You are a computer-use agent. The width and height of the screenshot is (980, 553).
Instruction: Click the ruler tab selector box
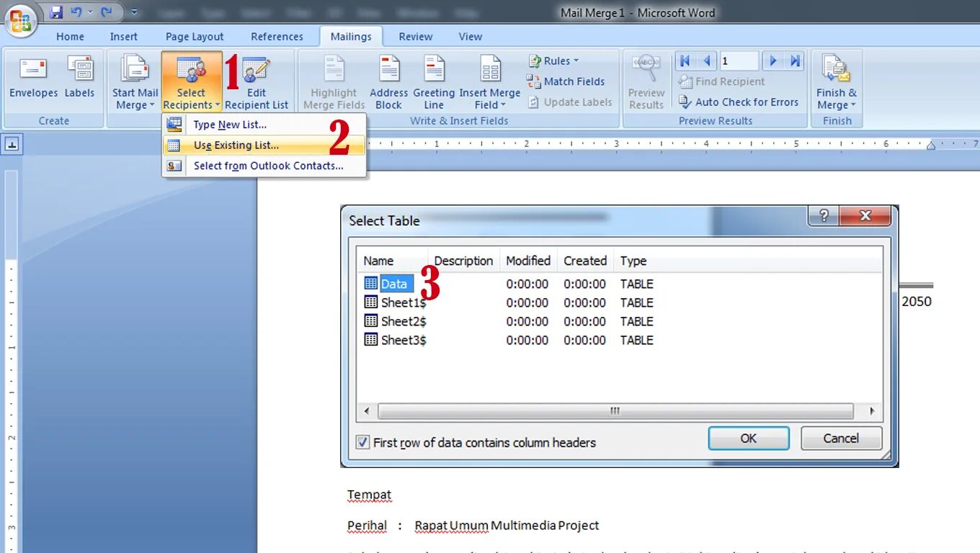12,145
